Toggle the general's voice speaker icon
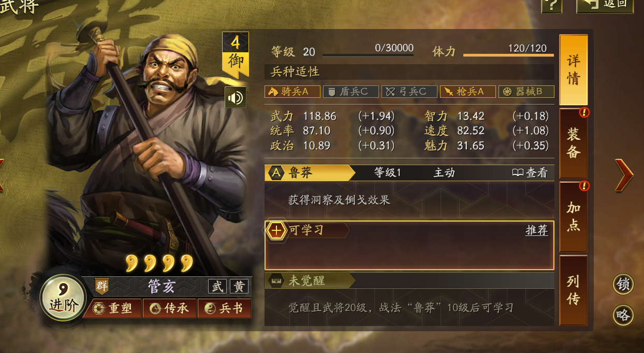This screenshot has height=353, width=644. (236, 98)
